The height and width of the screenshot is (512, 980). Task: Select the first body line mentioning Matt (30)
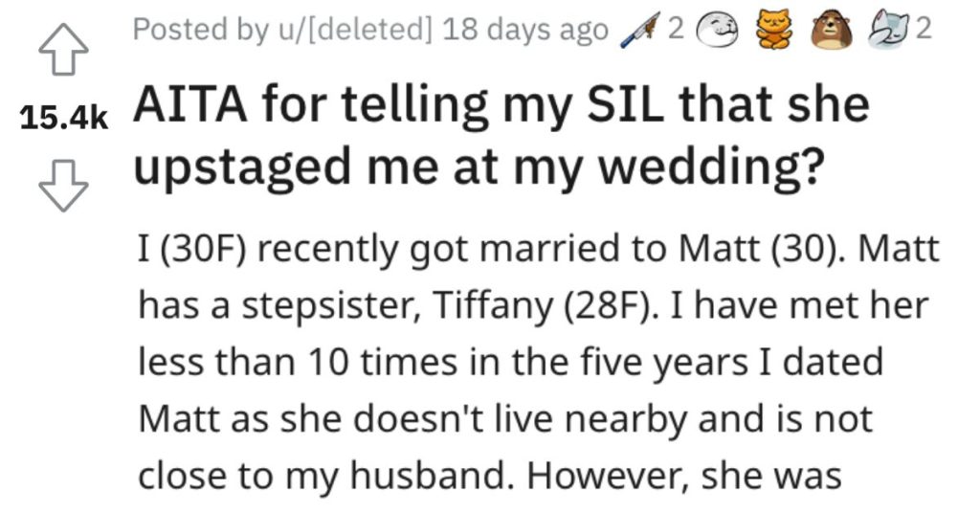click(x=538, y=250)
